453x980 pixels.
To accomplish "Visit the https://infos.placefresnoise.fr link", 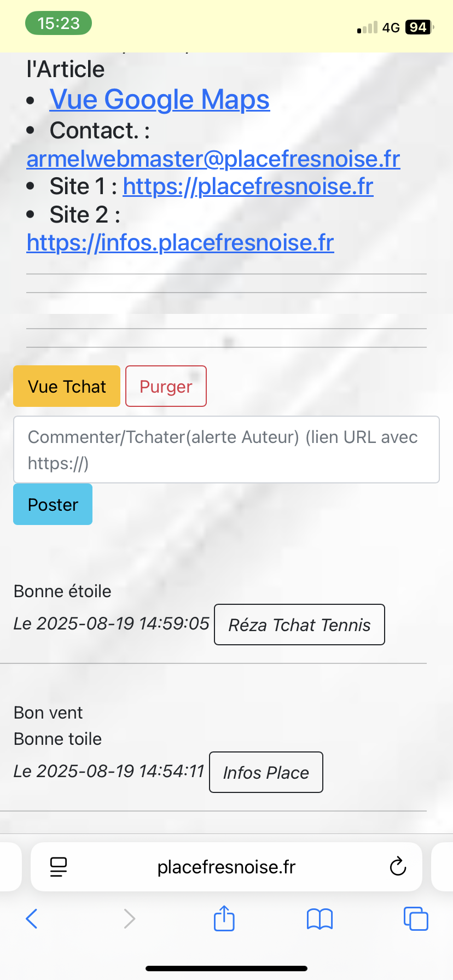I will click(181, 242).
